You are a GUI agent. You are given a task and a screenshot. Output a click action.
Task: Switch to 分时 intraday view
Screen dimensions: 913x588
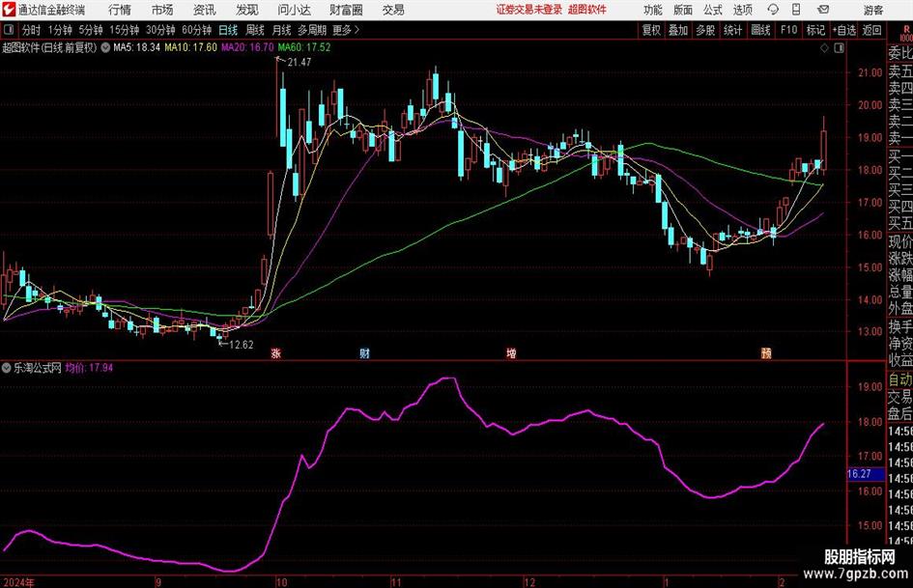click(32, 30)
